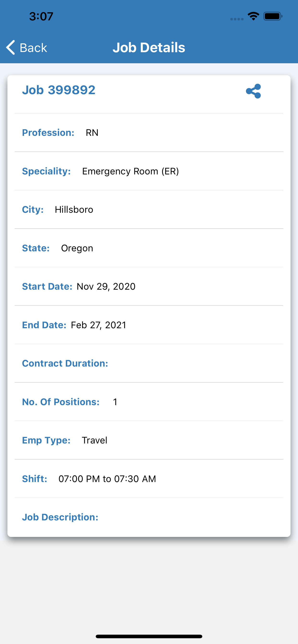Select the Job Details title
The image size is (298, 644).
coord(149,47)
